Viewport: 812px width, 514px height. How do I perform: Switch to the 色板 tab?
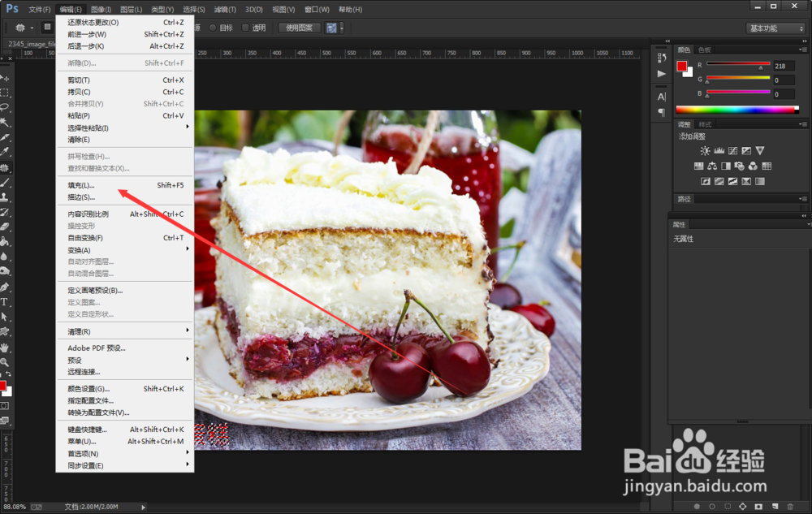click(704, 50)
